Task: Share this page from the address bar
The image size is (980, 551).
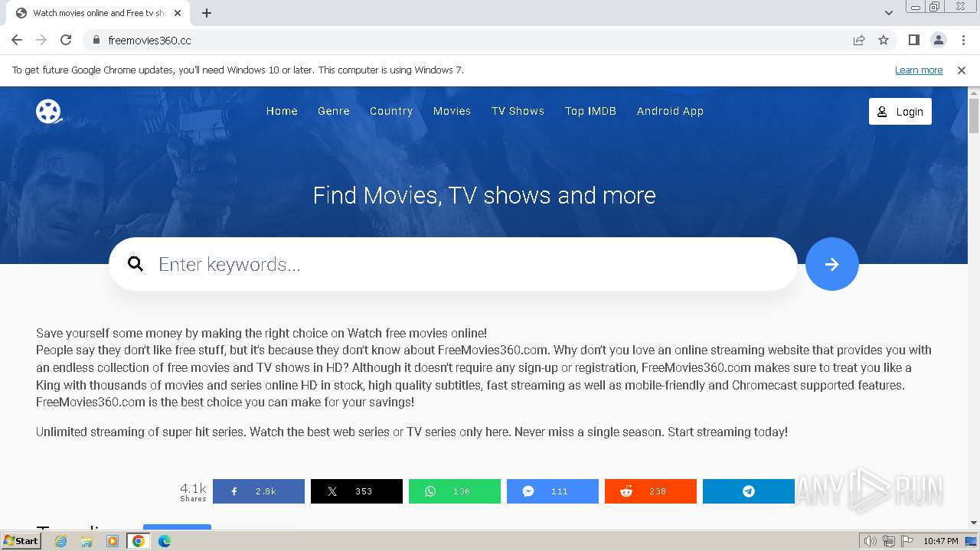Action: point(859,40)
